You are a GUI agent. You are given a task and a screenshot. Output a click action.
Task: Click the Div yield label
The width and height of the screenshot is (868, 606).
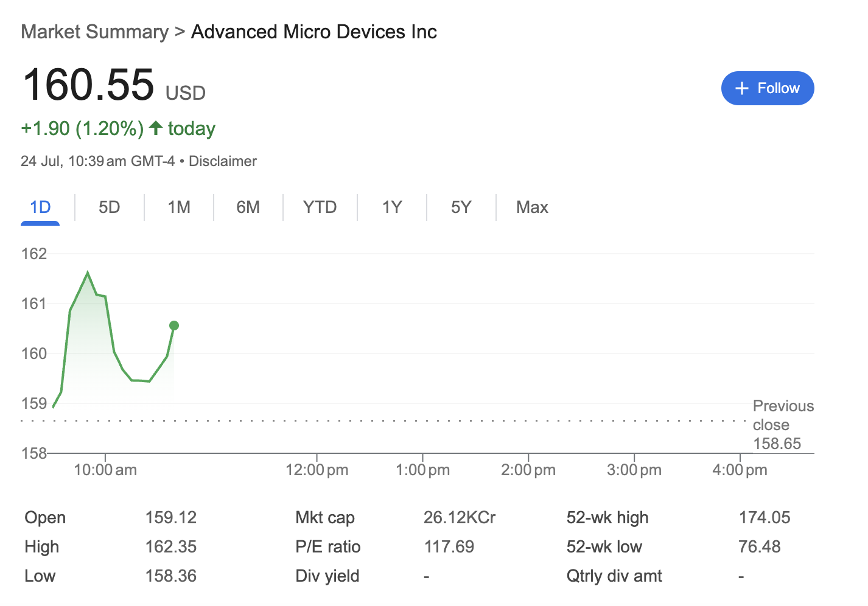[327, 576]
